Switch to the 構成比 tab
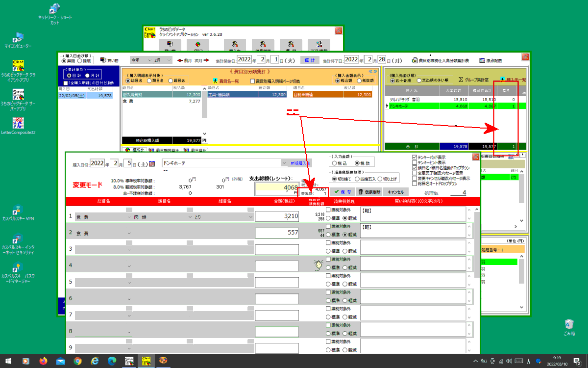The width and height of the screenshot is (588, 368). (x=135, y=150)
